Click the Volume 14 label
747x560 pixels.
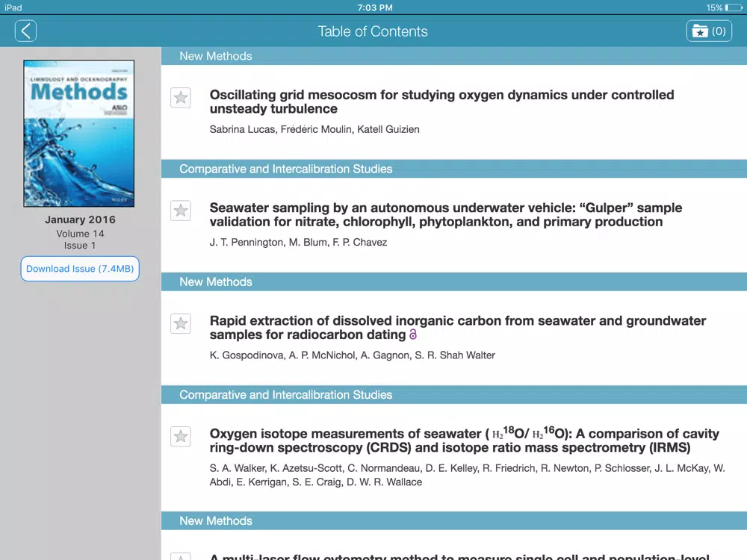click(x=80, y=234)
